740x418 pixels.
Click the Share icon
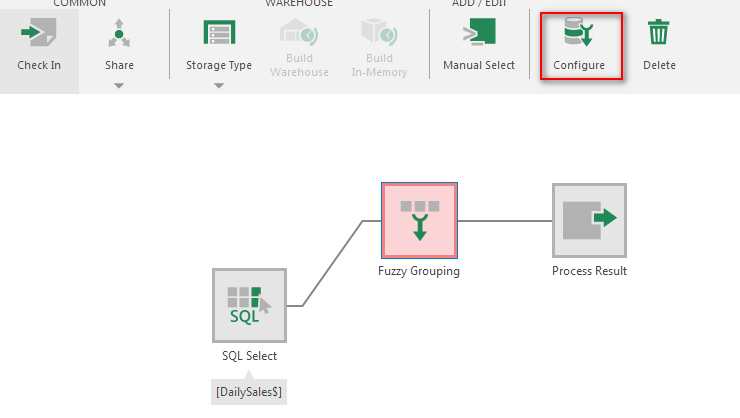coord(119,34)
